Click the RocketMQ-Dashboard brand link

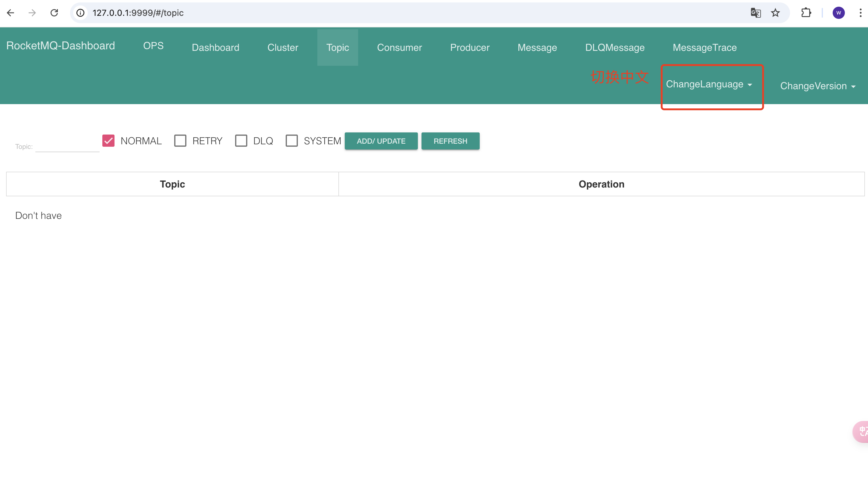(61, 45)
